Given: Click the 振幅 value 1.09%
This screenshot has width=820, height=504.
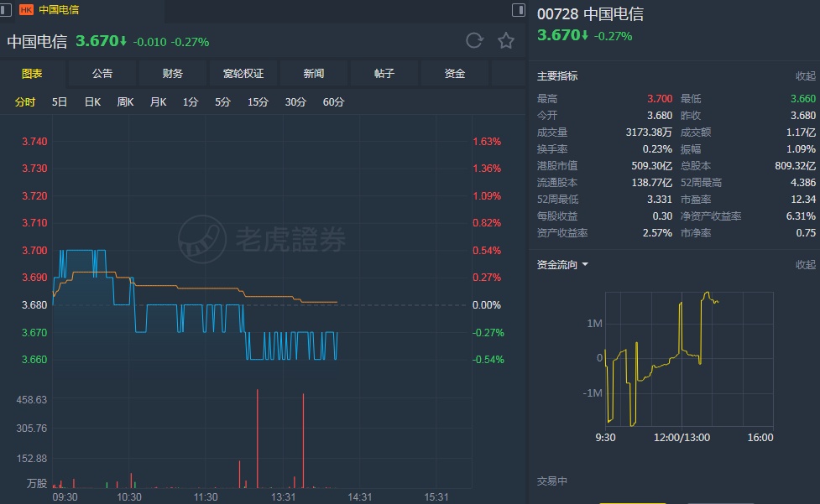Looking at the screenshot, I should point(801,148).
